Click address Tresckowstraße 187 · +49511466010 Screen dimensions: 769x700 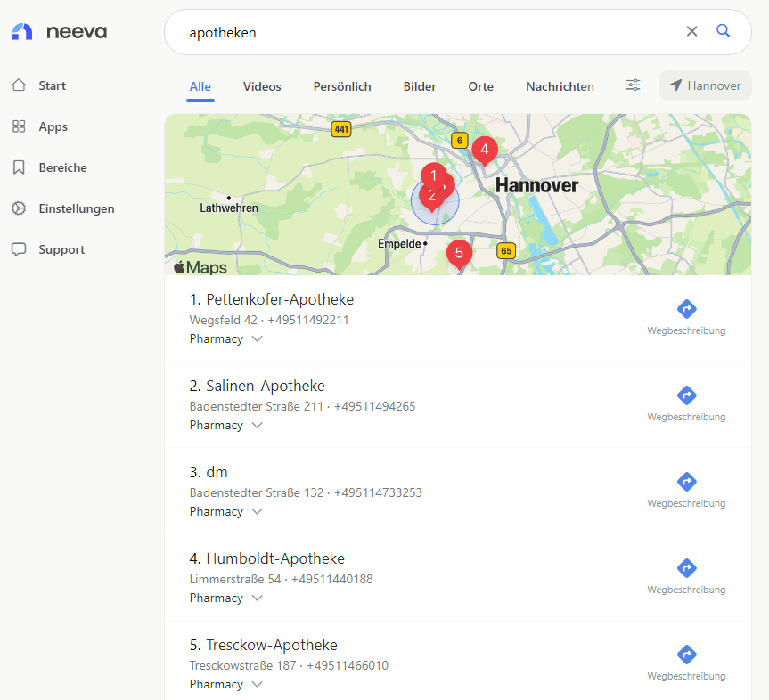(289, 665)
